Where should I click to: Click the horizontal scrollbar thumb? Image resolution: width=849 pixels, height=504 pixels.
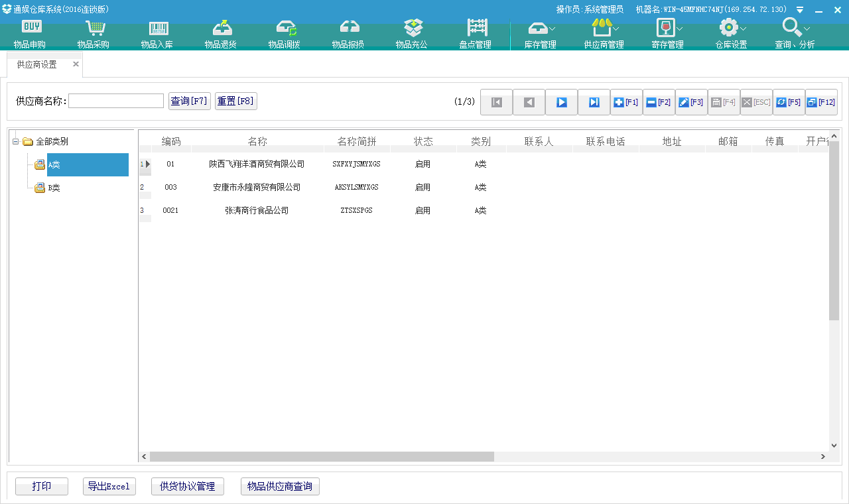(322, 456)
